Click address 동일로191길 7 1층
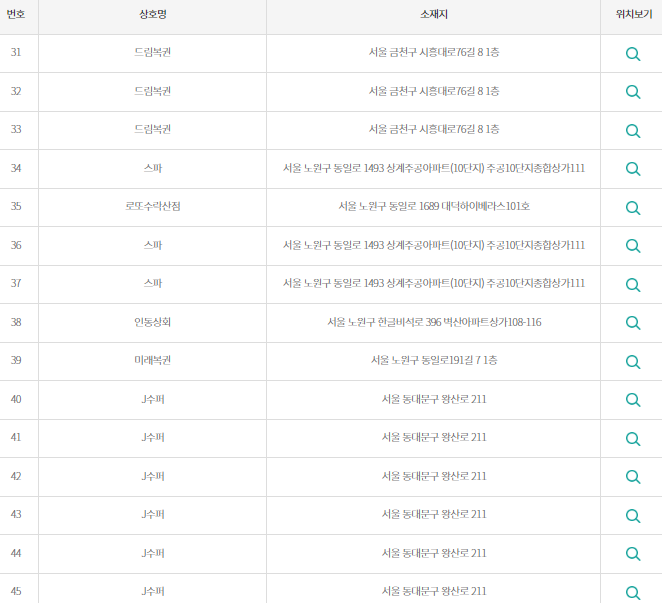The width and height of the screenshot is (662, 603). point(459,360)
